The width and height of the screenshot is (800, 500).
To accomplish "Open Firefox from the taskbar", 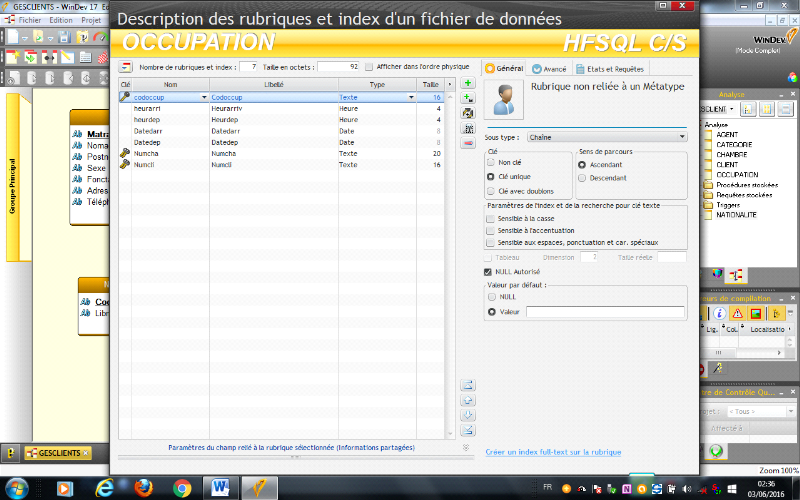I will click(x=142, y=487).
